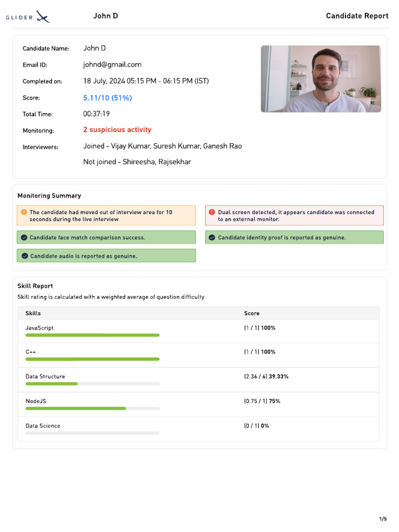
Task: Click the 'Not joined - Shireesha, Rajsekhar' line
Action: coord(137,162)
